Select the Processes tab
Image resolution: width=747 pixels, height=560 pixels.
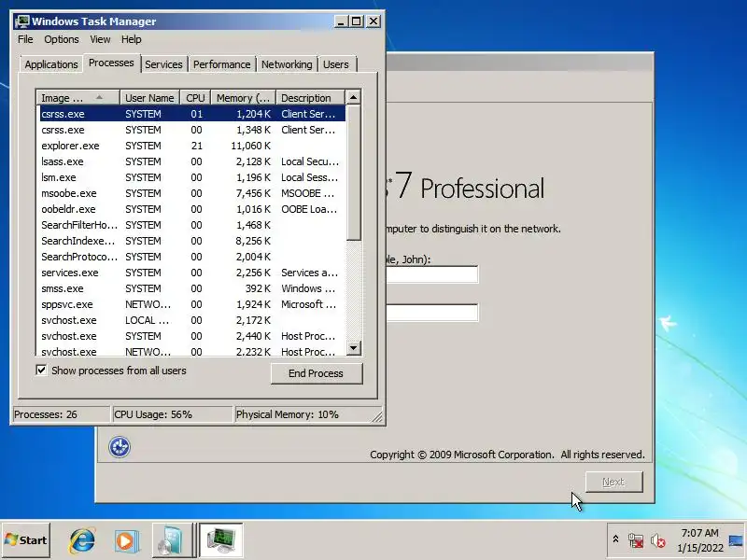[111, 63]
